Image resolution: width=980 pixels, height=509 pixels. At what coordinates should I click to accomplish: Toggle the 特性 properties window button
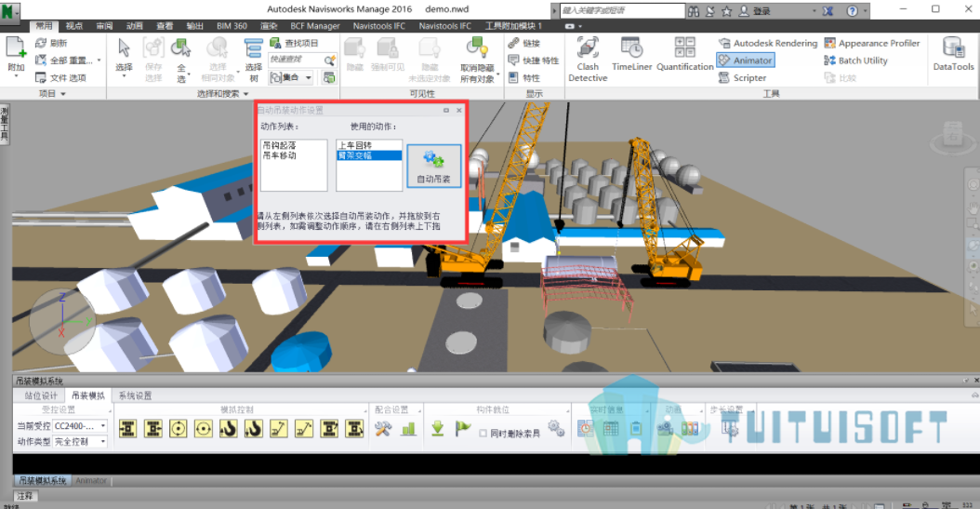point(524,77)
